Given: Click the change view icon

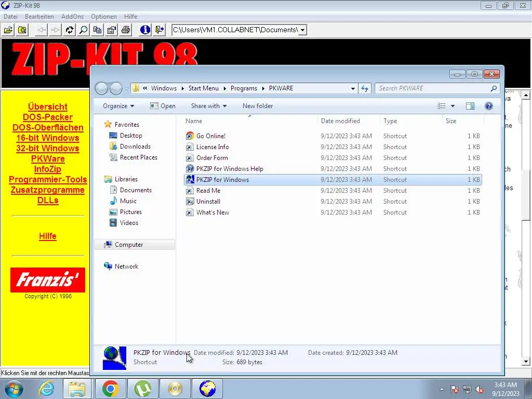Looking at the screenshot, I should point(442,106).
